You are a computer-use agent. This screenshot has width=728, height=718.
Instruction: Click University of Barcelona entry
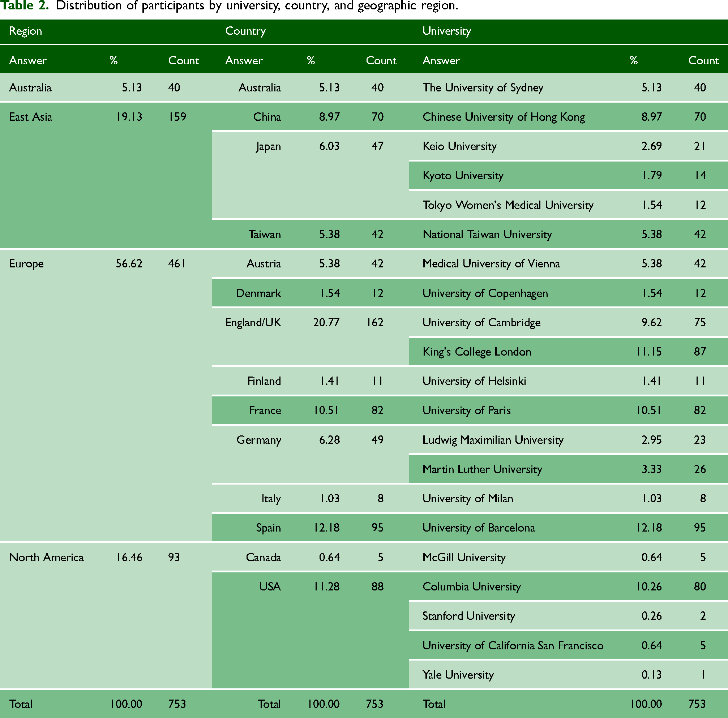pyautogui.click(x=479, y=528)
